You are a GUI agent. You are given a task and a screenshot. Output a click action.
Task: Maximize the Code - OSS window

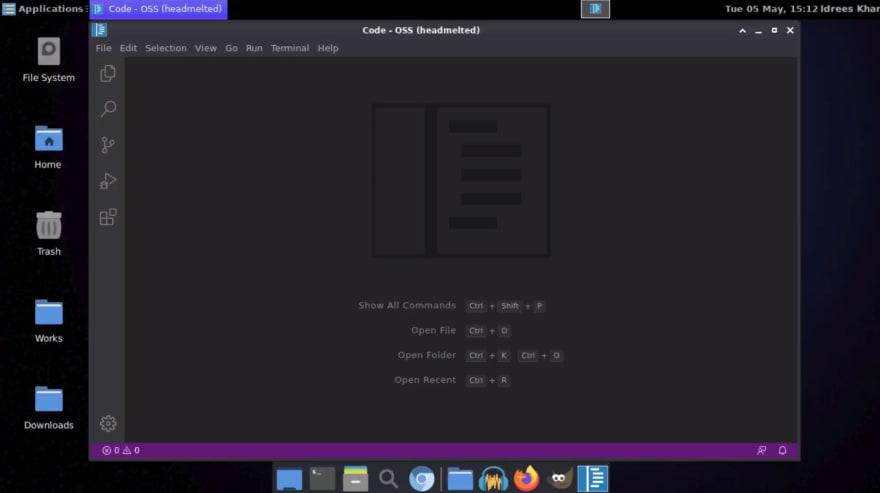pos(774,30)
